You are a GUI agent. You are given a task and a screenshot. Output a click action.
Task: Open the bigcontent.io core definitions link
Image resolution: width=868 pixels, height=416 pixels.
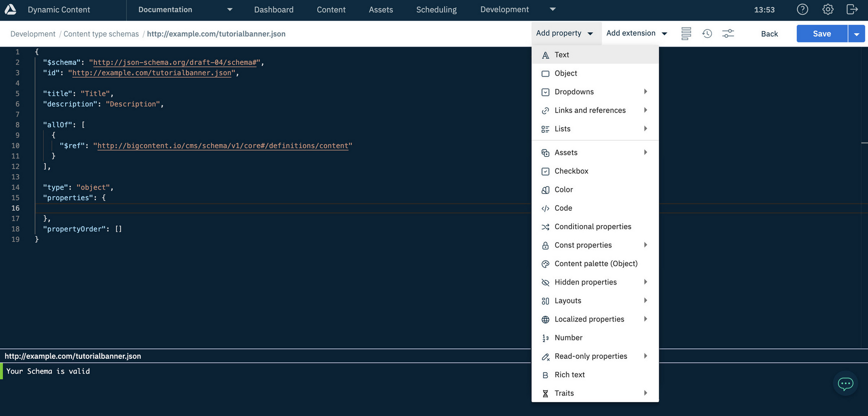(x=223, y=146)
